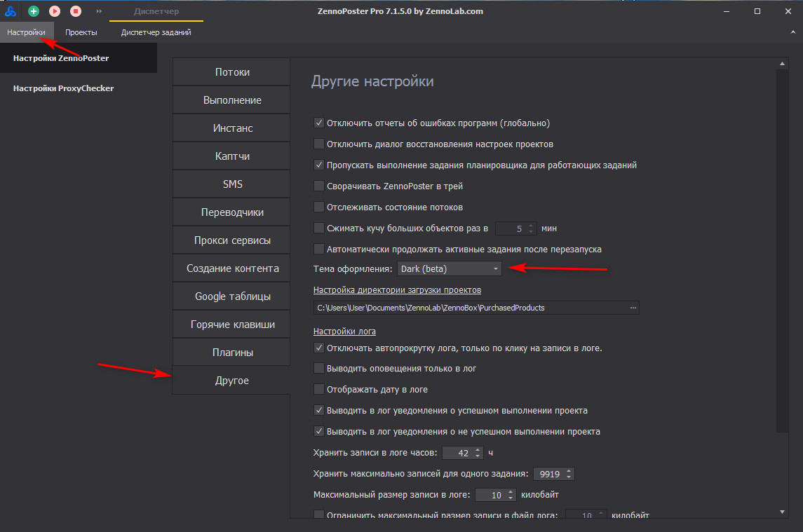Click the quick toolbar overflow arrows
Viewport: 803px width, 532px height.
[99, 11]
